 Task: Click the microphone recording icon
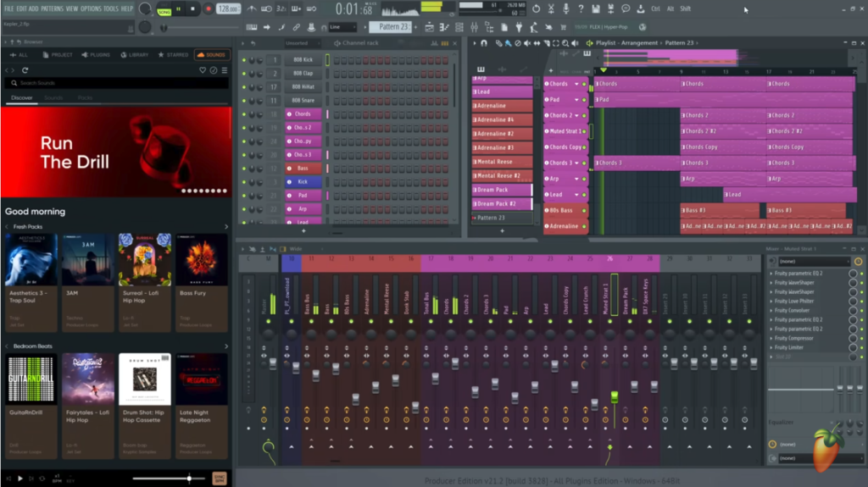coord(565,8)
